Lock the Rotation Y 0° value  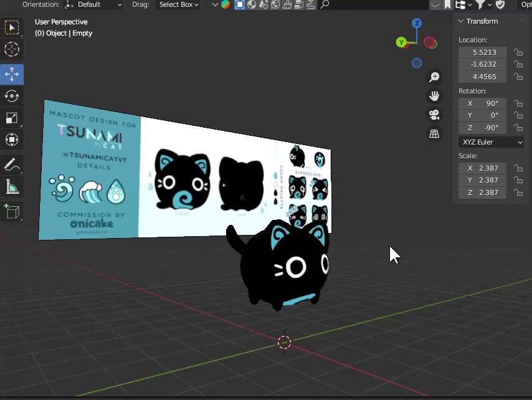[x=518, y=116]
